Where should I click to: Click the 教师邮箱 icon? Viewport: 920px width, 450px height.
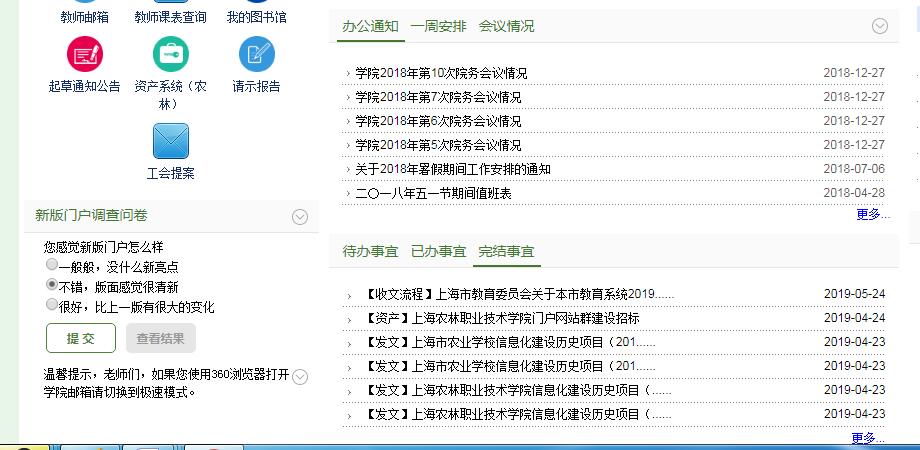84,4
